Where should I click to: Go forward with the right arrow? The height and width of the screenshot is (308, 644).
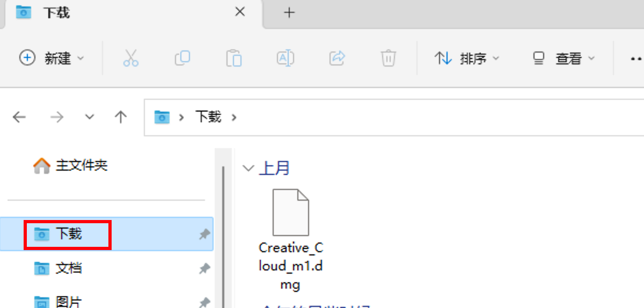[x=56, y=117]
